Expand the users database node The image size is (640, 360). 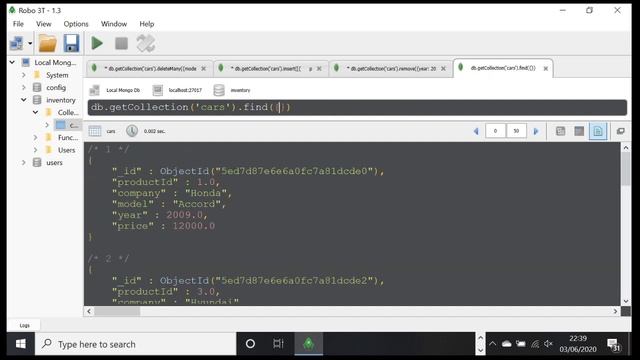point(24,162)
